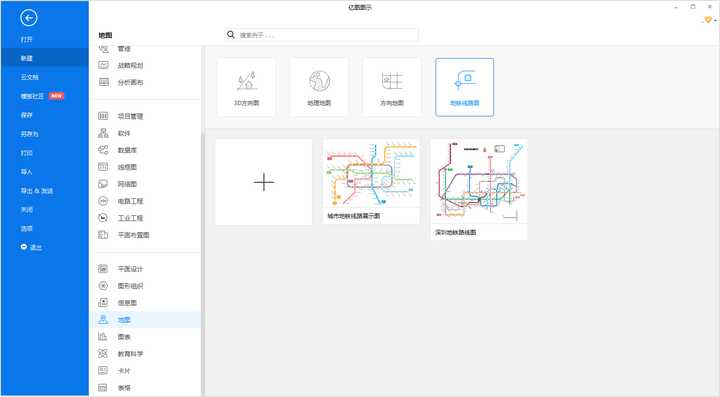
Task: Select the 图表 category icon
Action: point(103,337)
